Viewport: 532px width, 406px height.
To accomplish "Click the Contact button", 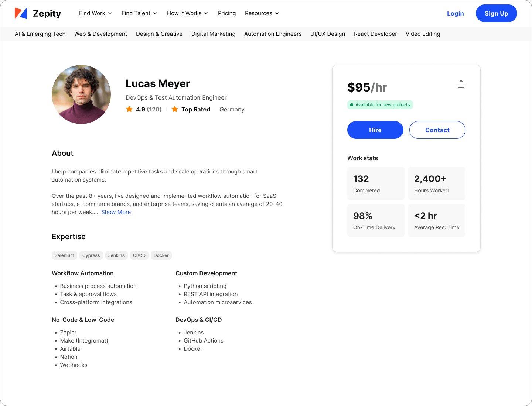I will pyautogui.click(x=437, y=130).
